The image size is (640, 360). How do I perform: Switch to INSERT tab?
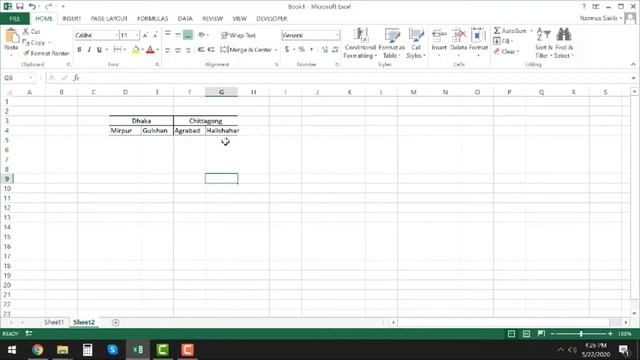[x=71, y=19]
